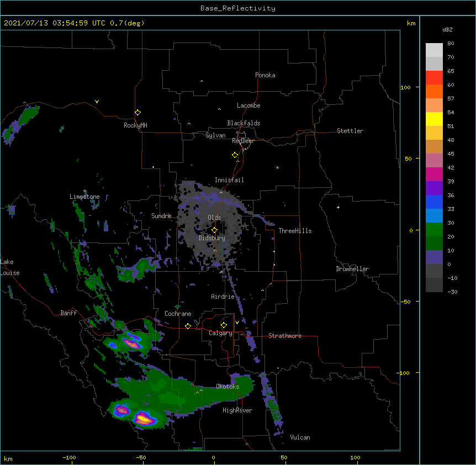The width and height of the screenshot is (476, 465).
Task: Pick the yellow 51-54 dBZ legend swatch
Action: 434,119
